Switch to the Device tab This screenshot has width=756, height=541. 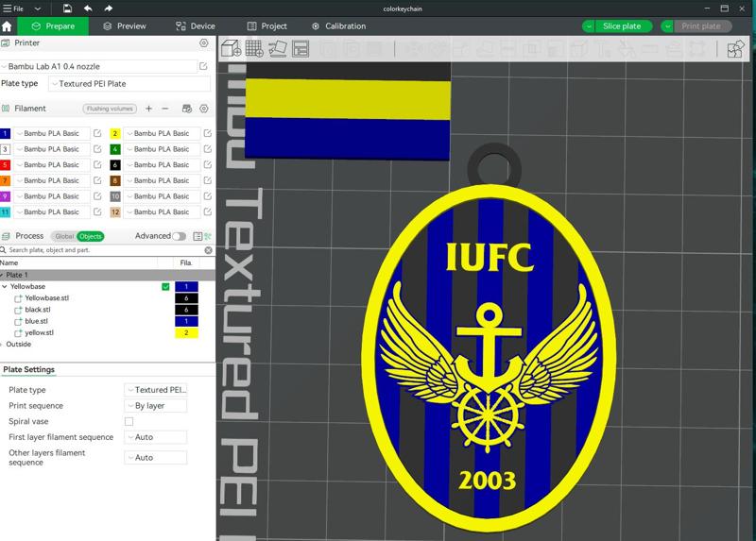tap(196, 26)
